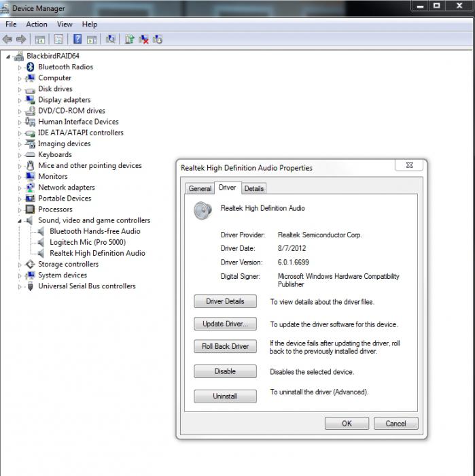475x476 pixels.
Task: Select the BlackbirdRAID64 computer icon
Action: [x=18, y=56]
